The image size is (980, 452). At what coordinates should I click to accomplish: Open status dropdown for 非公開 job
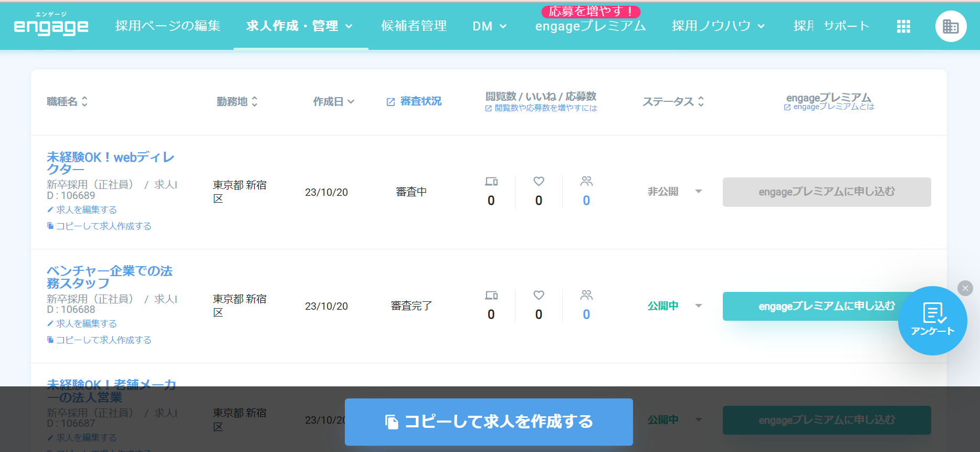[x=698, y=192]
